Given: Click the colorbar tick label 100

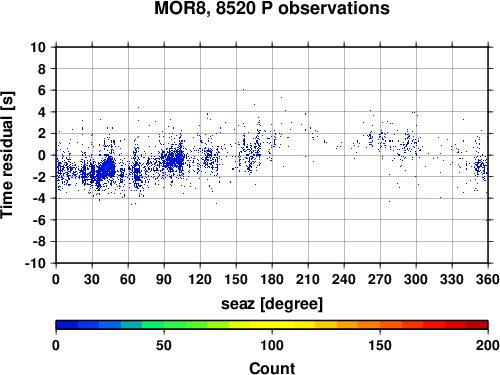Looking at the screenshot, I should [x=272, y=345].
